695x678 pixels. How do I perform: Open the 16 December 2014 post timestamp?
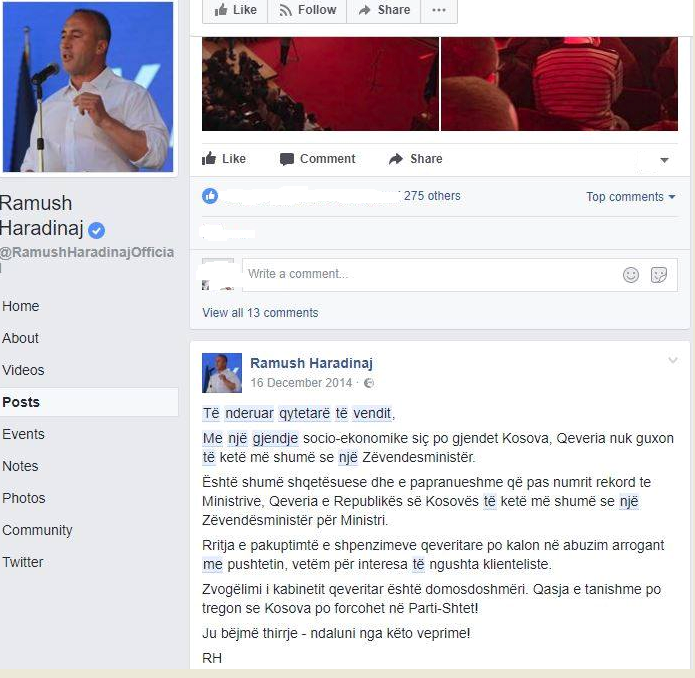pos(301,383)
